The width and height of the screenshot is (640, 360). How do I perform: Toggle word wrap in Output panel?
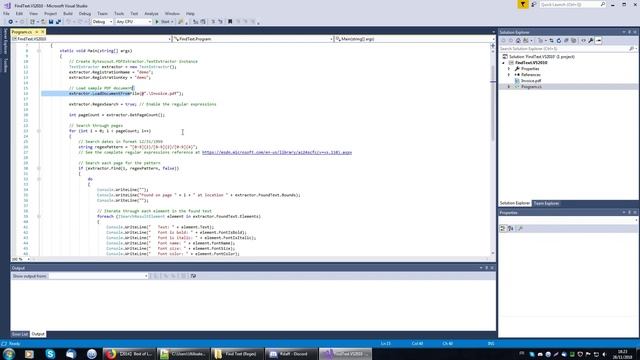coord(193,276)
